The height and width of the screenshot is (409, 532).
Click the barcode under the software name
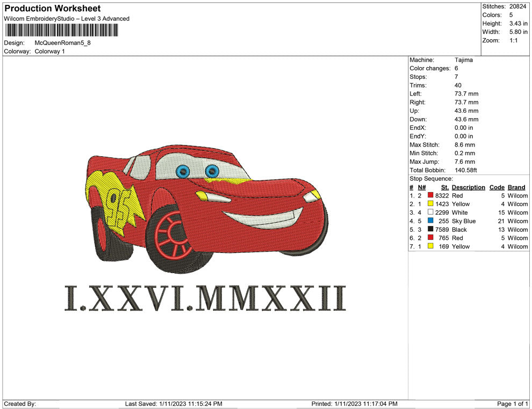[x=61, y=31]
